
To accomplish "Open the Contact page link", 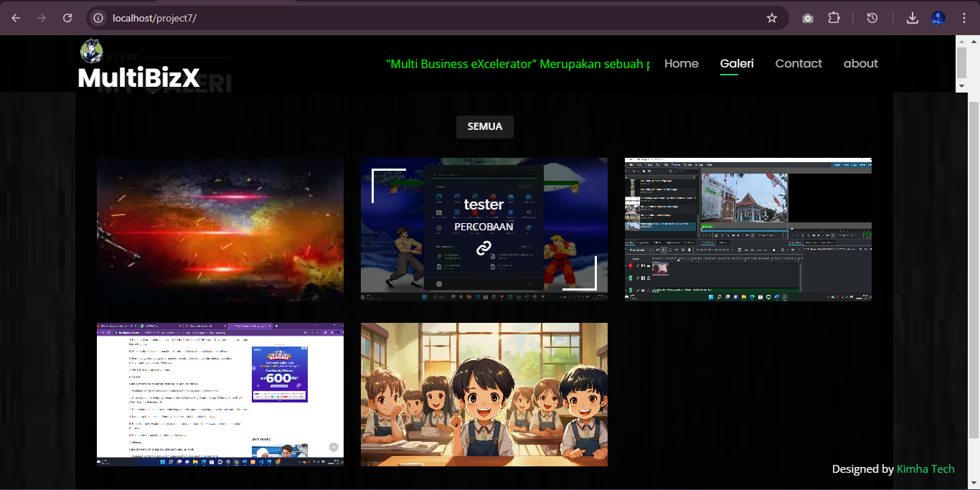I will [798, 63].
